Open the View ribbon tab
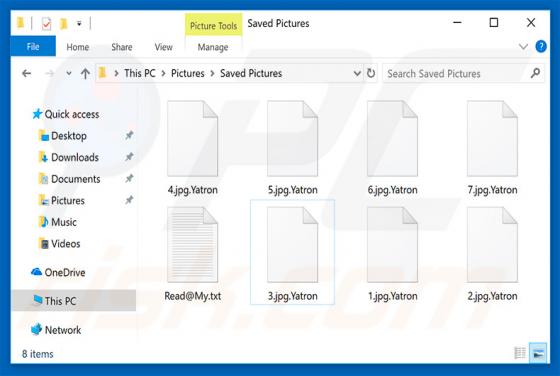560x376 pixels. (164, 47)
